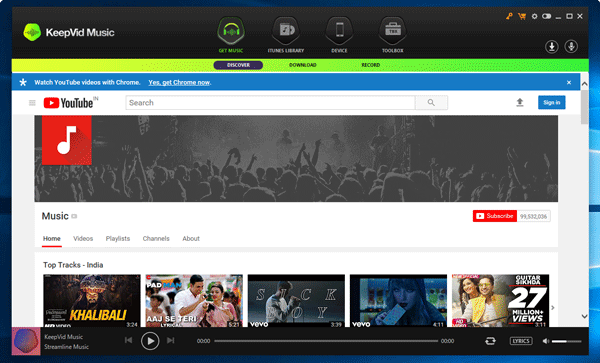This screenshot has height=363, width=600.
Task: Click the round download arrow icon
Action: 551,47
